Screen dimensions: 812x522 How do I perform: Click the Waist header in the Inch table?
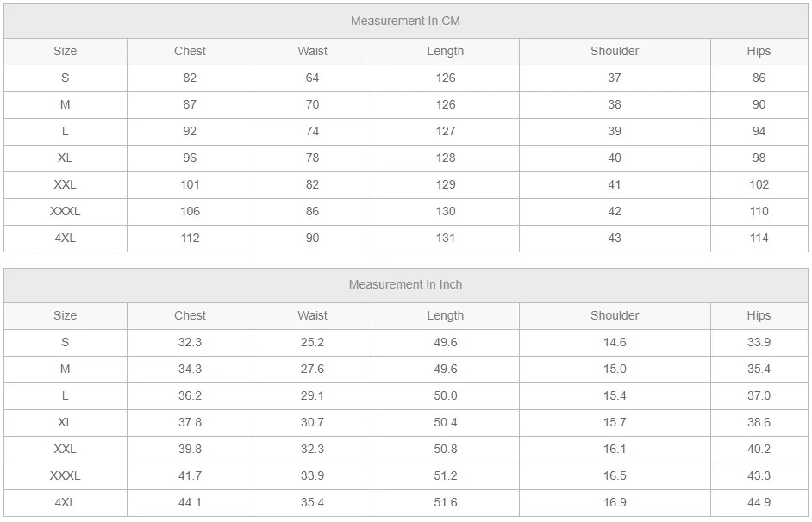coord(312,315)
